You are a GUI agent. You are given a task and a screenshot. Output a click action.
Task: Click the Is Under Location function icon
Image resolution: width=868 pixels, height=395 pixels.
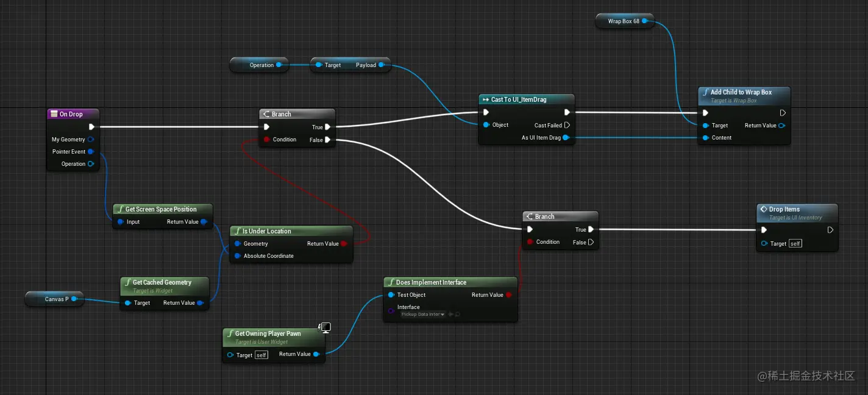pyautogui.click(x=237, y=231)
